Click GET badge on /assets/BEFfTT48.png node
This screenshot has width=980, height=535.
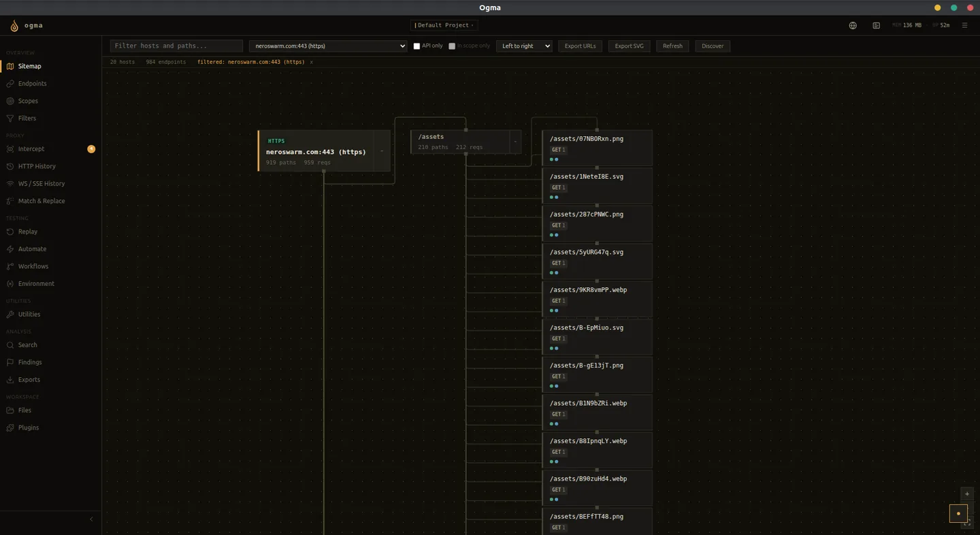[558, 528]
